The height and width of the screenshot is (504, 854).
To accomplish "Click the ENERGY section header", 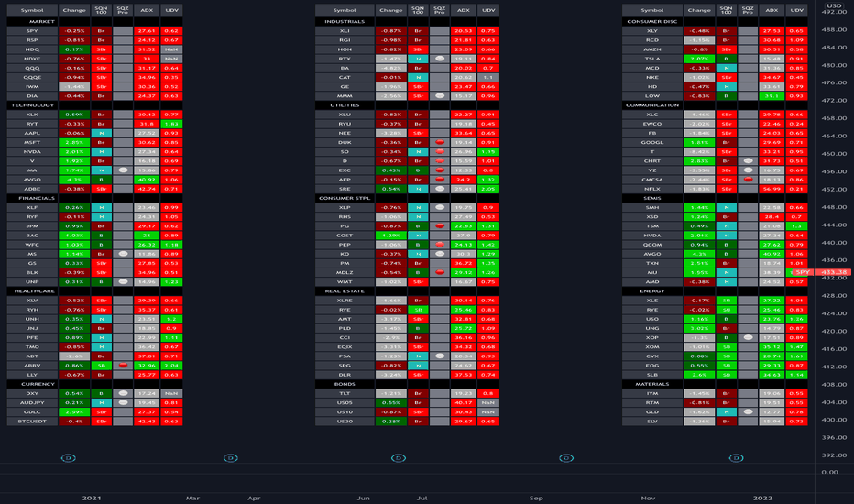I will (x=651, y=291).
